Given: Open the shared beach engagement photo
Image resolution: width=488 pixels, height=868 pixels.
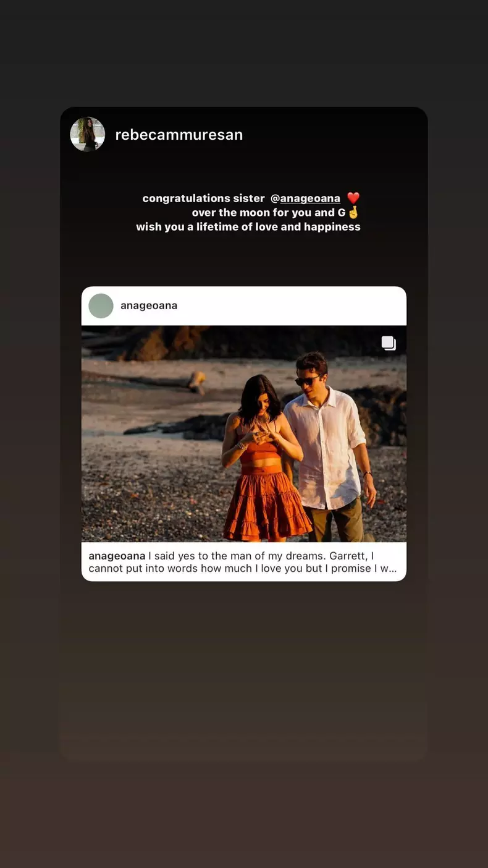Looking at the screenshot, I should (x=244, y=434).
